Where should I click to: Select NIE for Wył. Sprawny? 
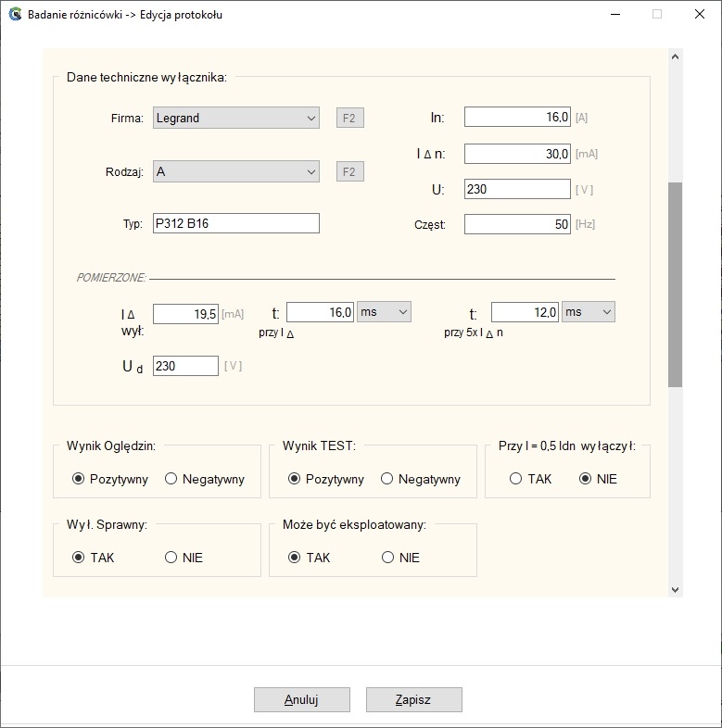[171, 558]
